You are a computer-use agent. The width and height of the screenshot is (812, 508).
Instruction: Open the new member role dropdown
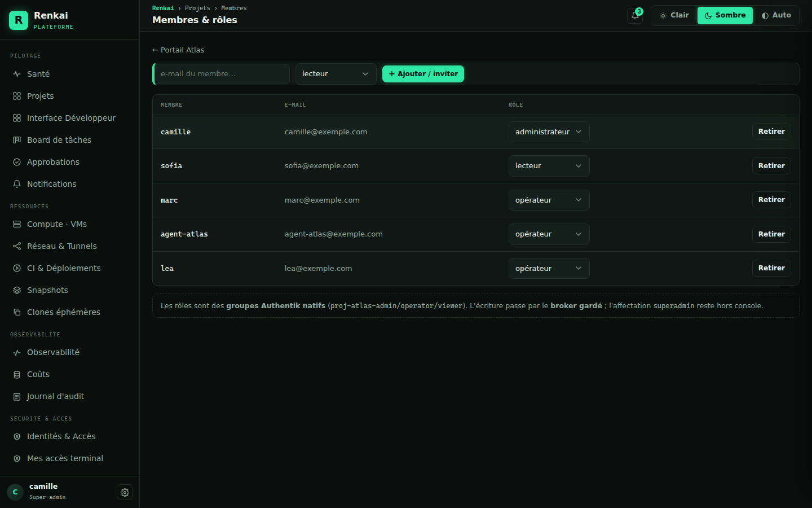pyautogui.click(x=336, y=74)
